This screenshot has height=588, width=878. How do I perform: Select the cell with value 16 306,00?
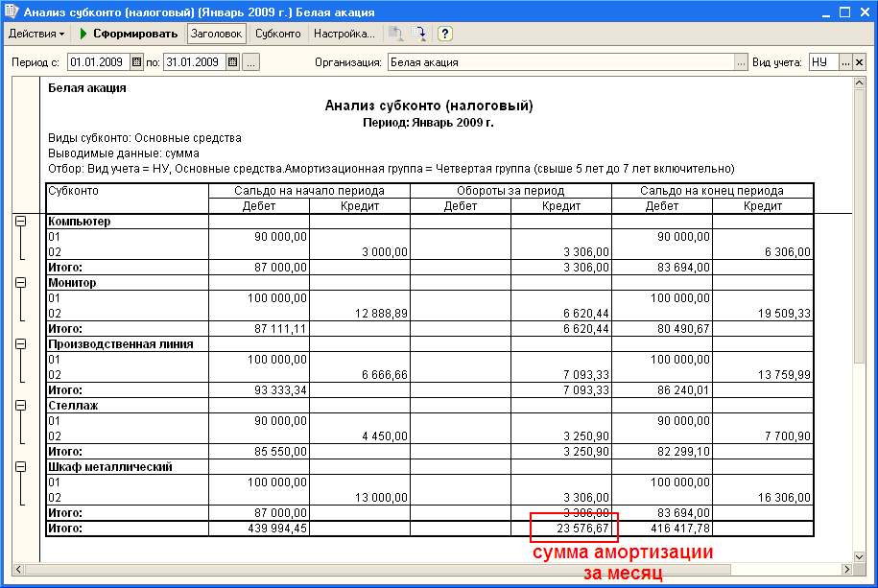coord(763,497)
